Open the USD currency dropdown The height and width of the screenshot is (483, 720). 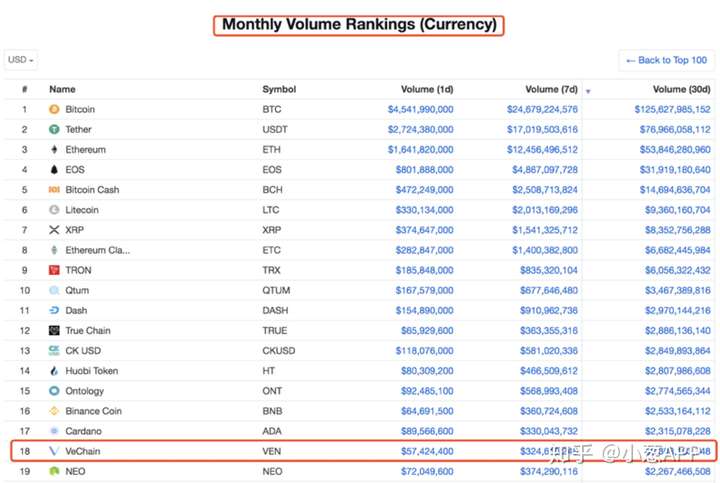(x=21, y=60)
